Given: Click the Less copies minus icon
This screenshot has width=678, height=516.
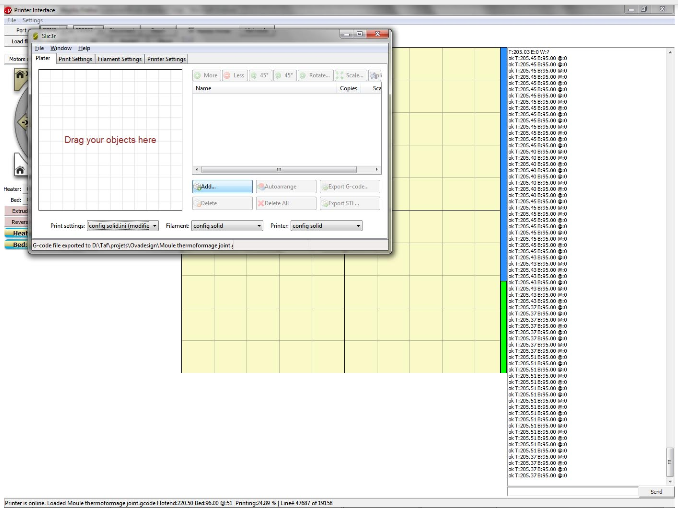Looking at the screenshot, I should (x=227, y=75).
